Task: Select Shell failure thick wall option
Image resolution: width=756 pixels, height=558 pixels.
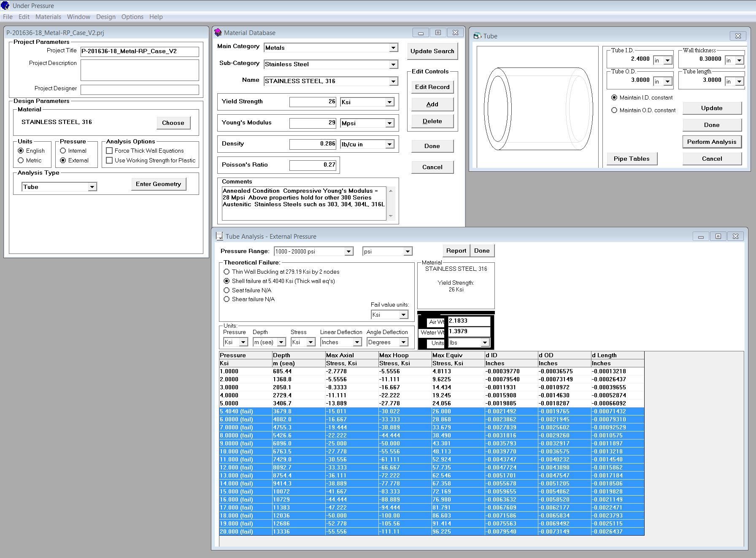Action: click(x=227, y=281)
